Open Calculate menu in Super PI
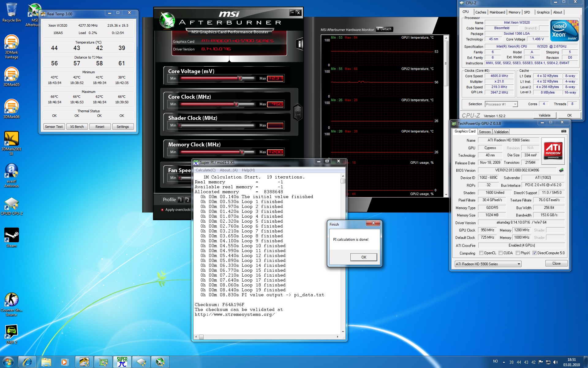 point(205,170)
